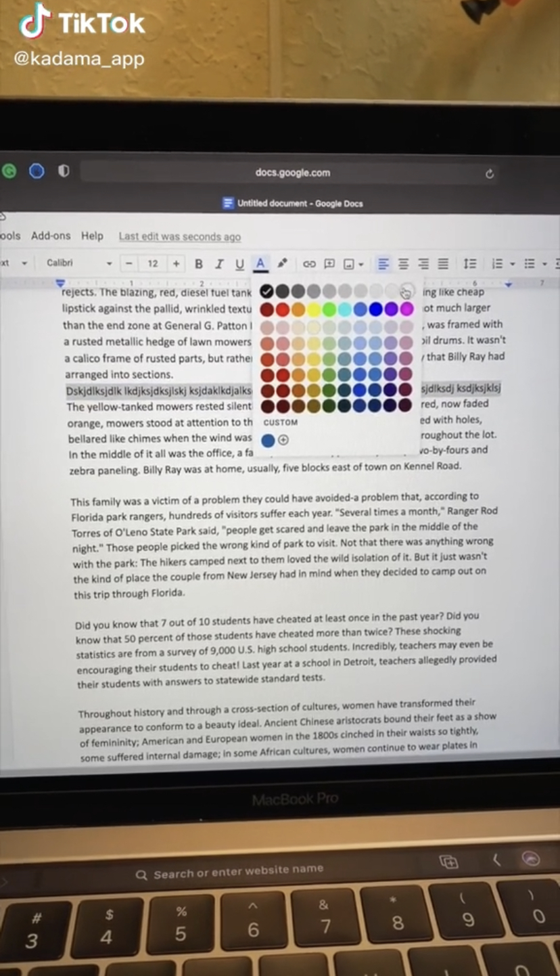Click the insert link icon
The image size is (560, 976).
click(x=309, y=264)
